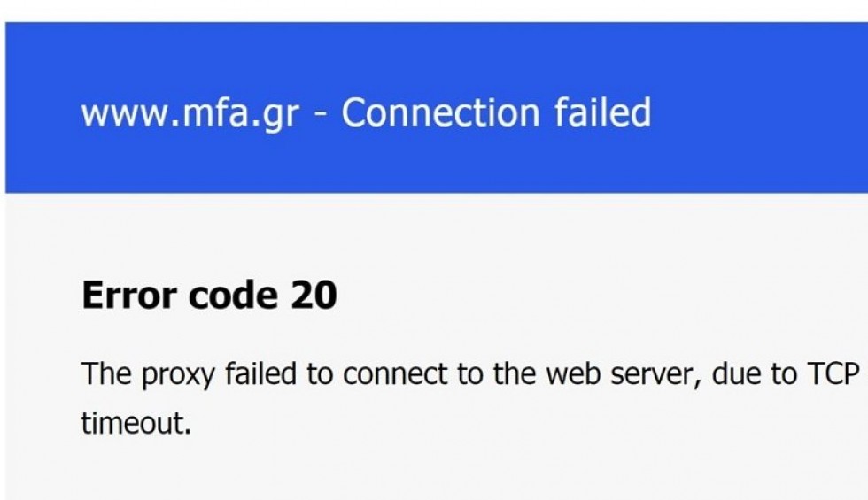
Task: Click the word "The" starting the error message
Action: [x=105, y=374]
